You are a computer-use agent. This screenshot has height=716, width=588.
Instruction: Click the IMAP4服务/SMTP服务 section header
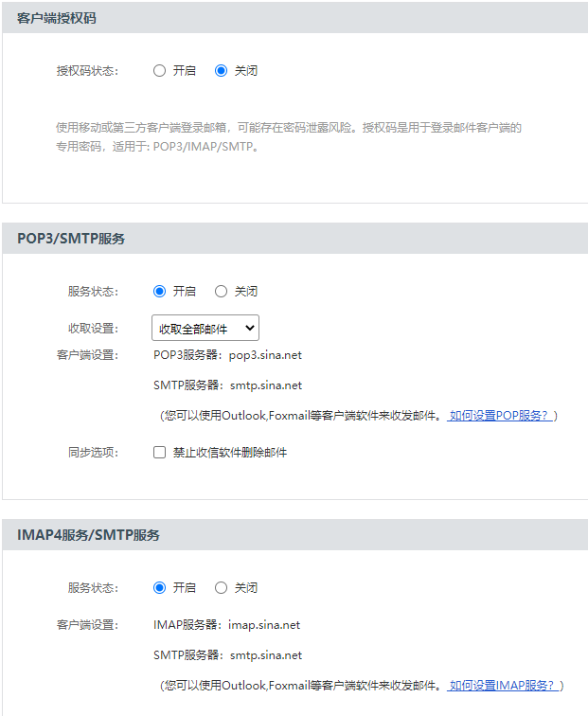point(88,535)
